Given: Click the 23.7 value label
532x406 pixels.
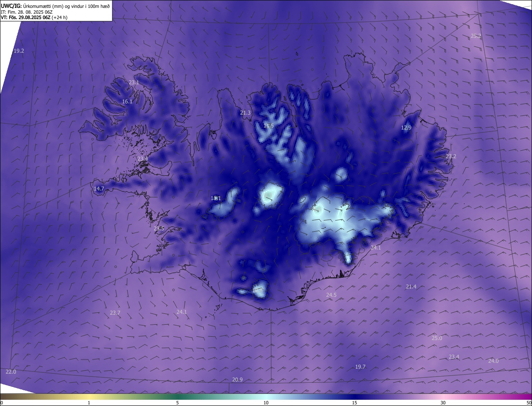Looking at the screenshot, I should (115, 313).
